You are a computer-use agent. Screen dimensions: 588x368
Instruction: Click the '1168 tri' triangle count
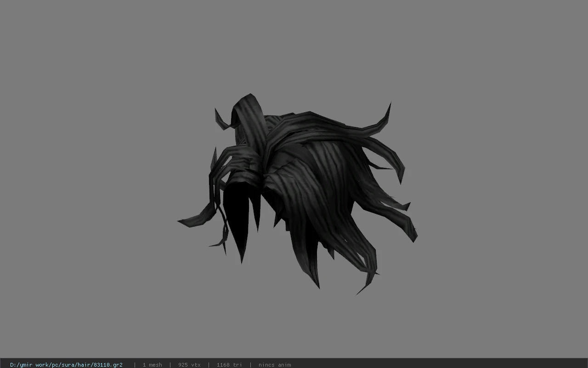(x=229, y=365)
